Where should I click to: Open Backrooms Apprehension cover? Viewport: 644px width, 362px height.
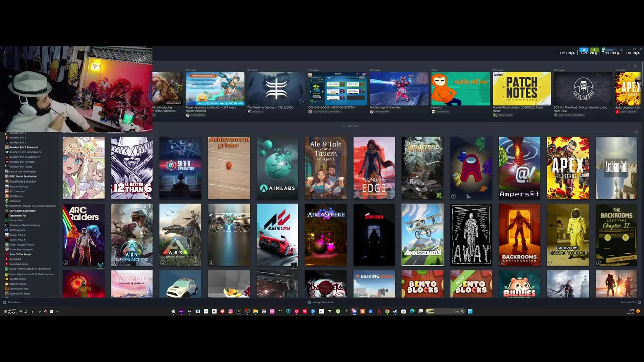pyautogui.click(x=519, y=235)
